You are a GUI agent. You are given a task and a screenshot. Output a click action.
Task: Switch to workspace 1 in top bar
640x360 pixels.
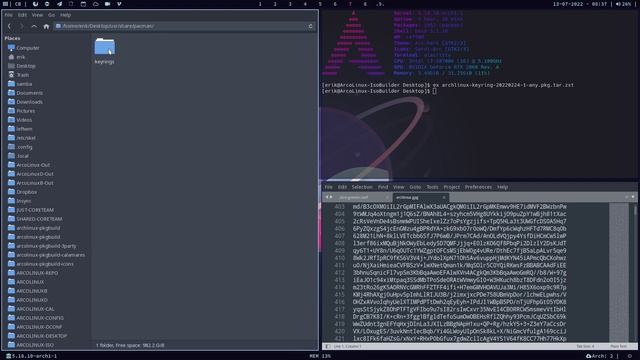[260, 4]
